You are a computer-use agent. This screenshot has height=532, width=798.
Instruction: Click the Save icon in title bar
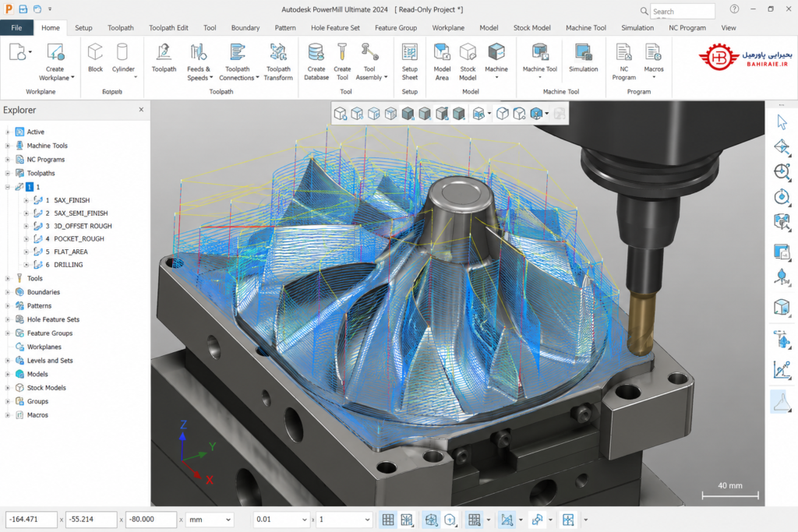pos(23,9)
